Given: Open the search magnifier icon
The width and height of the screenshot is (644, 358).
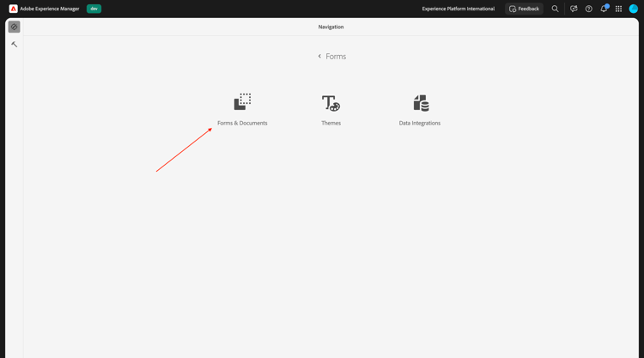Looking at the screenshot, I should point(555,9).
